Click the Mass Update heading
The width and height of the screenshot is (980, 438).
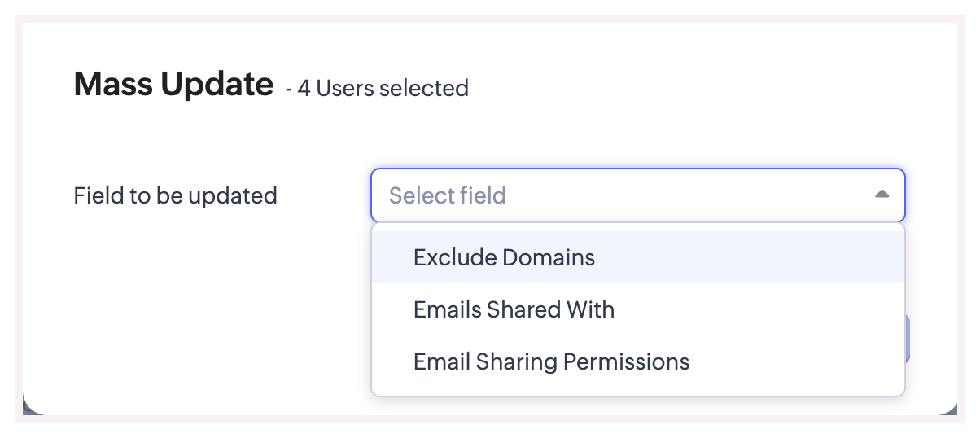(x=173, y=84)
